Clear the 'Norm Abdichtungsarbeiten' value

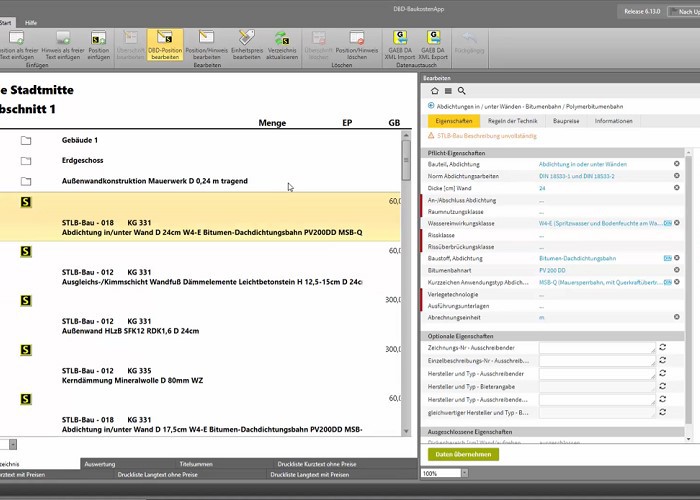point(677,175)
